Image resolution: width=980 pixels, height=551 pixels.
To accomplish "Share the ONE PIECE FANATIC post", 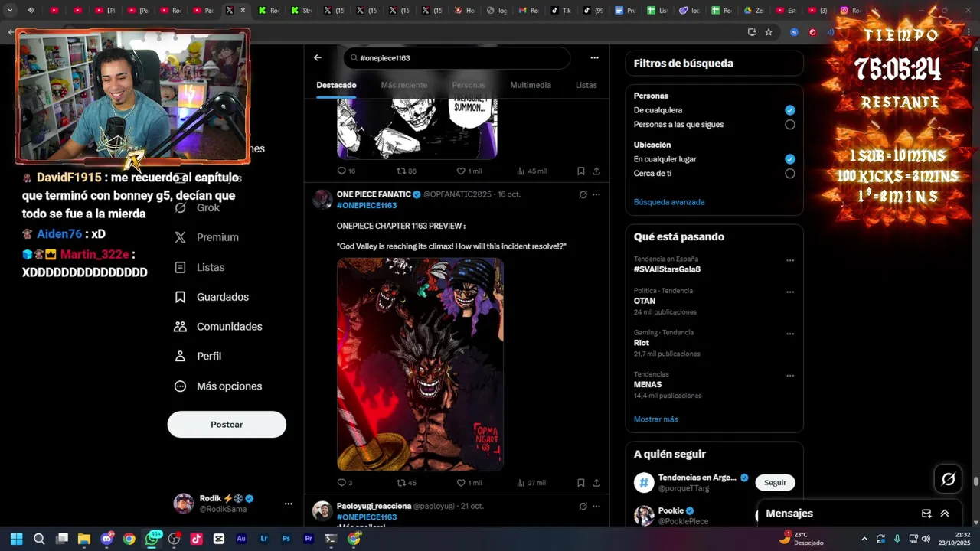I will click(596, 483).
